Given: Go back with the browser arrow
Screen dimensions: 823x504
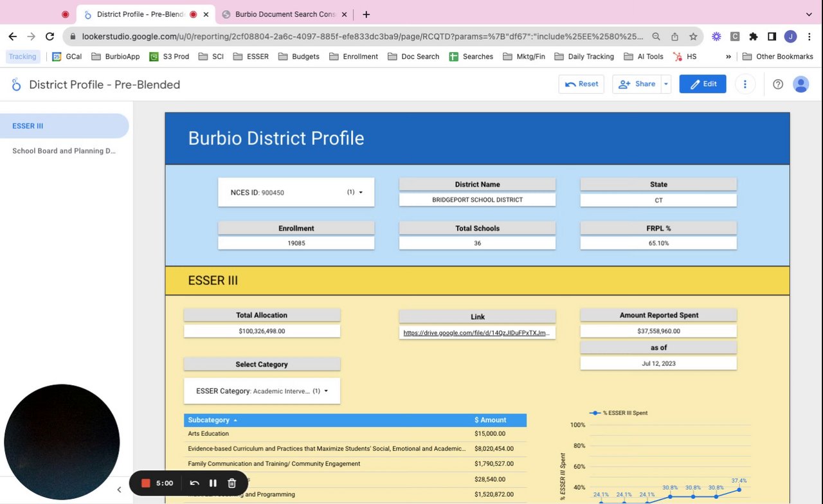Looking at the screenshot, I should tap(13, 37).
